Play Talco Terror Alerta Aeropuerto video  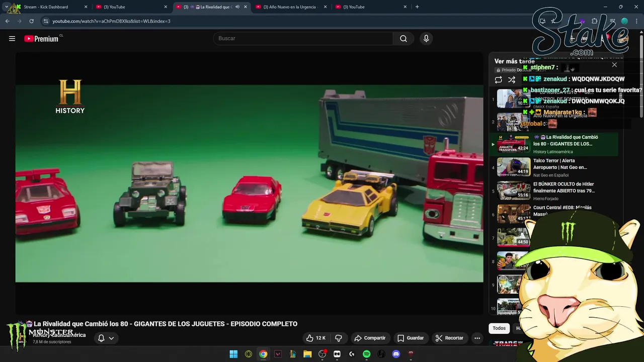(x=560, y=164)
